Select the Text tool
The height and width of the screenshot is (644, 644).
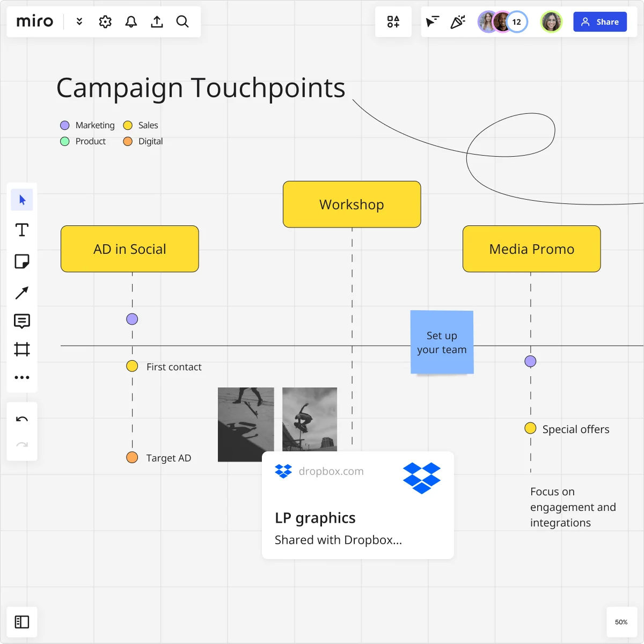22,230
